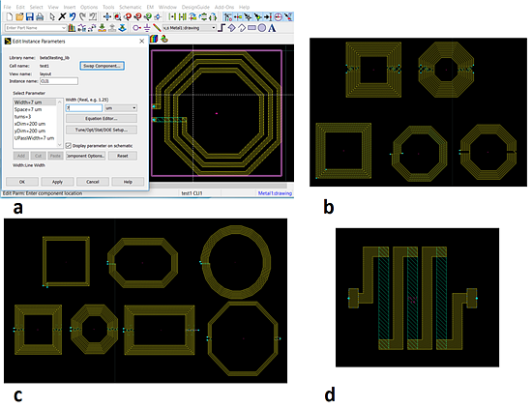The image size is (532, 408).
Task: Click the Apply button
Action: tap(57, 182)
